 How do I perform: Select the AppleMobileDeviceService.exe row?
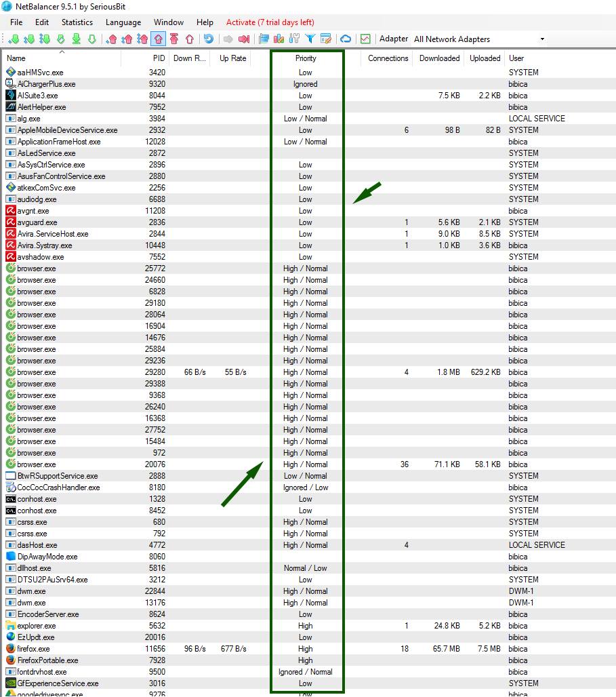(x=308, y=130)
